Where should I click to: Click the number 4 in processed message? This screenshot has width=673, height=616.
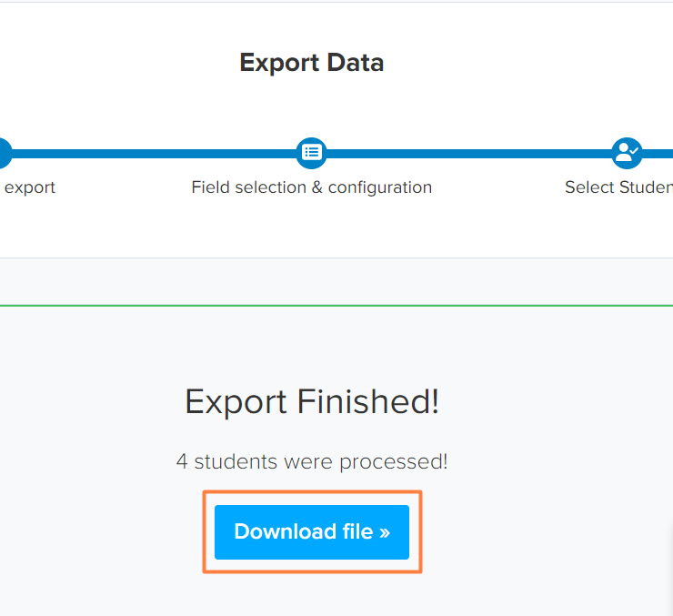(x=182, y=462)
